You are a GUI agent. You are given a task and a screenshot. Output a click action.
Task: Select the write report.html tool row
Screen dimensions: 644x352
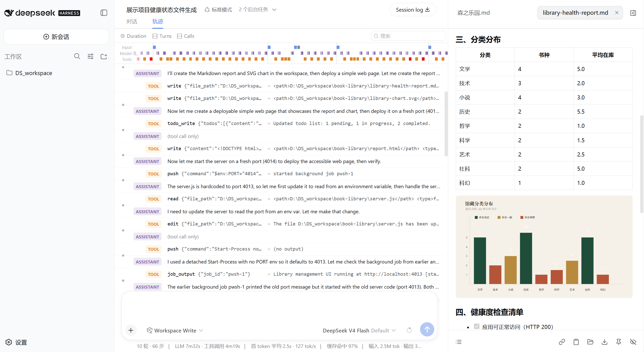tap(280, 149)
